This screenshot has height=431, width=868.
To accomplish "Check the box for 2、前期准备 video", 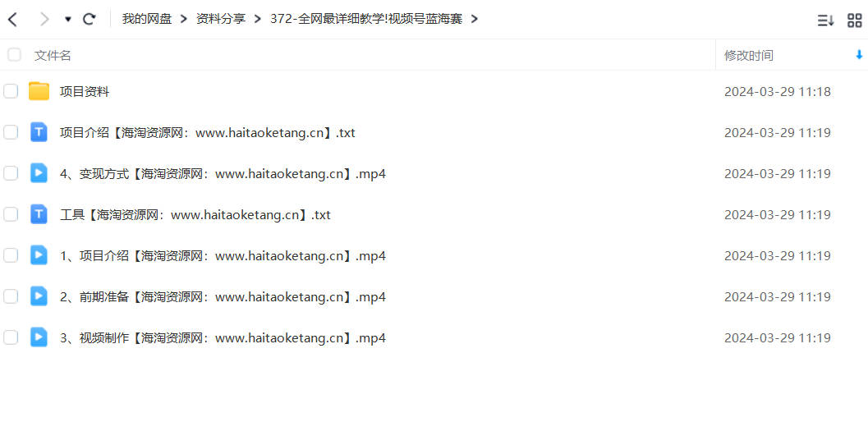I will [x=11, y=296].
